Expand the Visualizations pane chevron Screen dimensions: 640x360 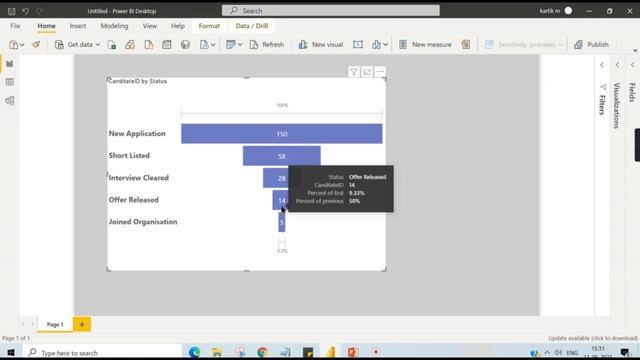tap(617, 65)
